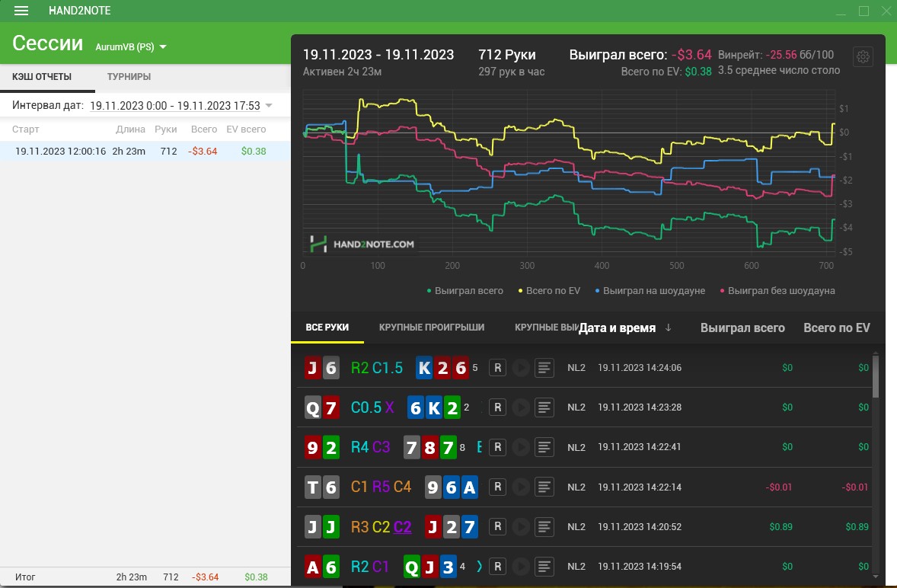Sort sessions by 'EV всего' column
Screen dimensions: 897x588
coord(246,129)
